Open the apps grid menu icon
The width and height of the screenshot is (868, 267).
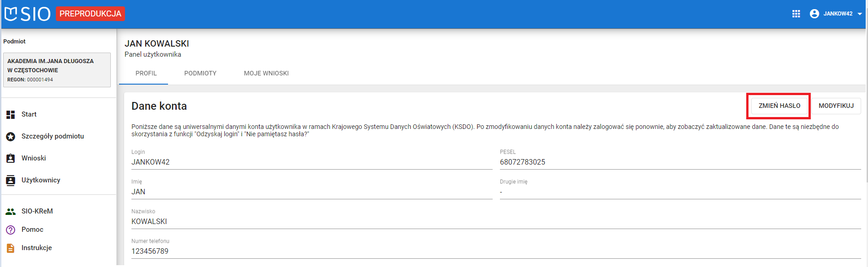(x=796, y=14)
